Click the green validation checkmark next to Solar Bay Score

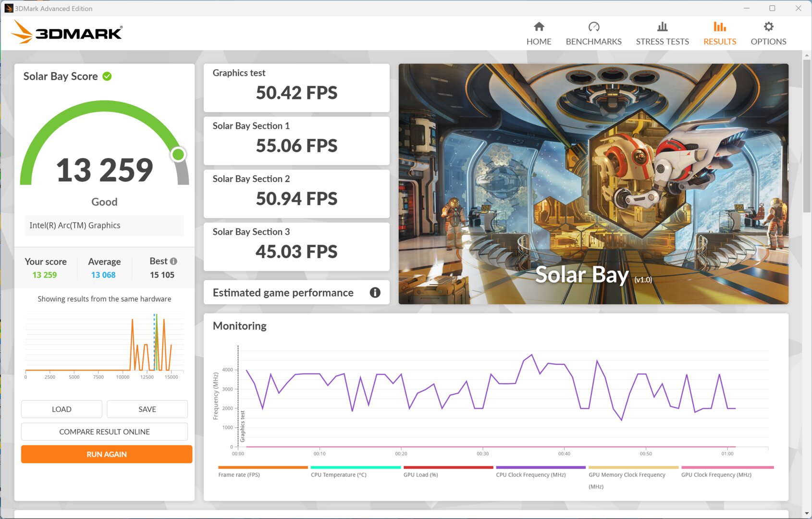click(x=107, y=76)
